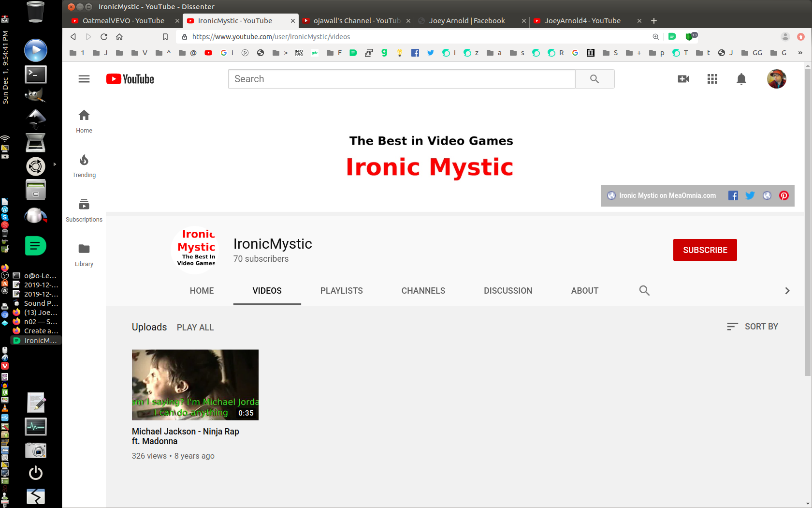
Task: Expand the bookmark folder labeled 1
Action: click(x=77, y=53)
